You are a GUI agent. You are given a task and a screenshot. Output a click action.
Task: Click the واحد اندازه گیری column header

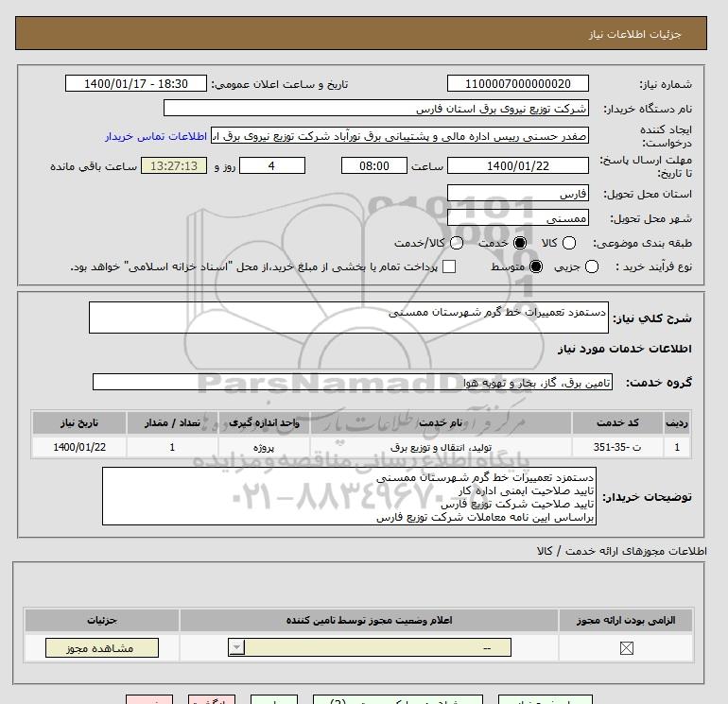click(264, 422)
